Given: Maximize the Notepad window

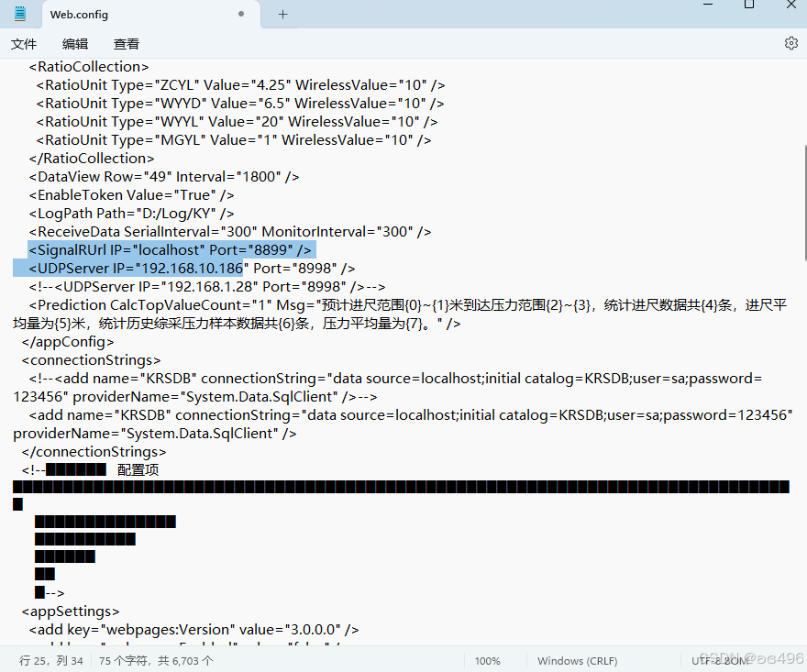Looking at the screenshot, I should pos(749,5).
